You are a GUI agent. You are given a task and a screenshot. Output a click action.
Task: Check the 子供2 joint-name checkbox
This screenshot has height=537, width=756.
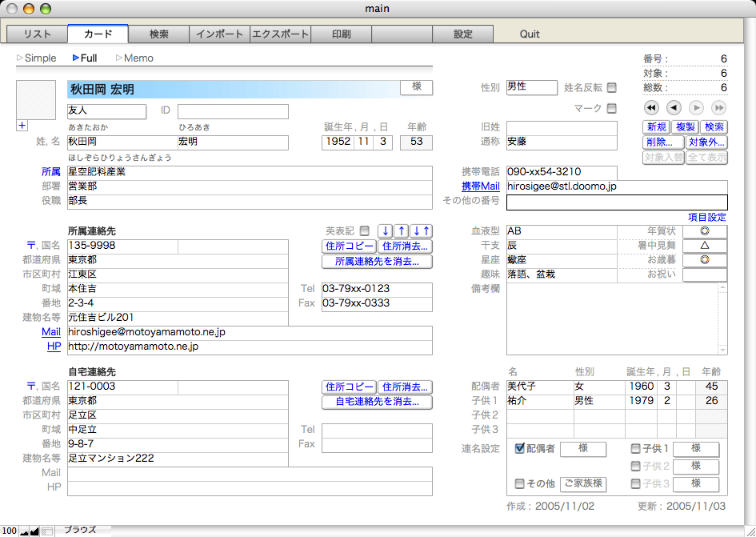635,466
